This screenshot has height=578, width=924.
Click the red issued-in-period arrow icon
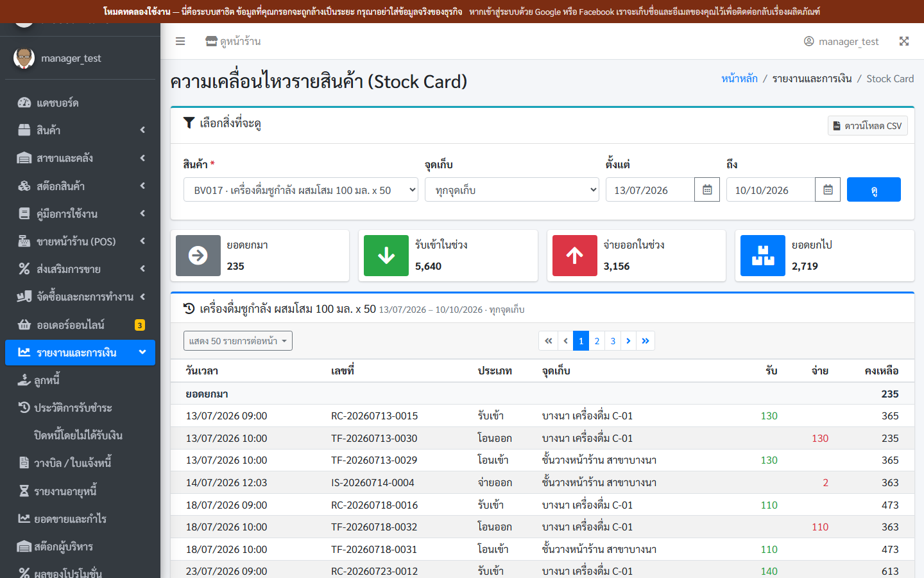pos(575,256)
